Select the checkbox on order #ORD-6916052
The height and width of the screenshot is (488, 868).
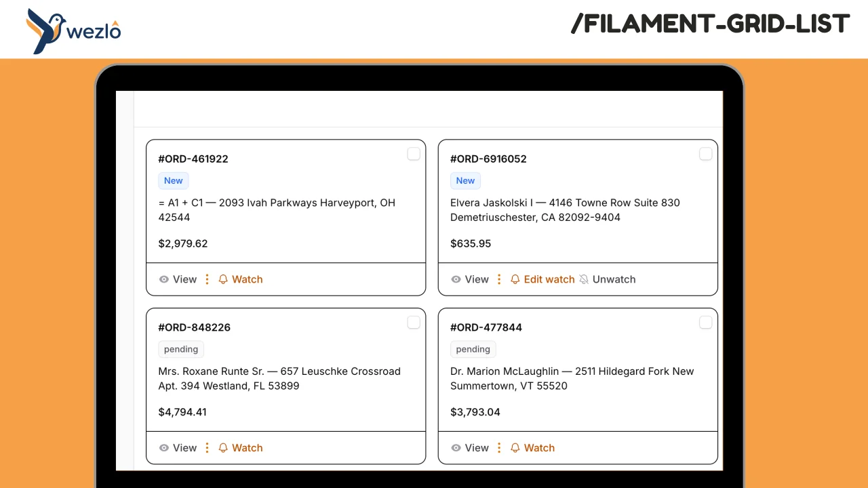(x=705, y=154)
